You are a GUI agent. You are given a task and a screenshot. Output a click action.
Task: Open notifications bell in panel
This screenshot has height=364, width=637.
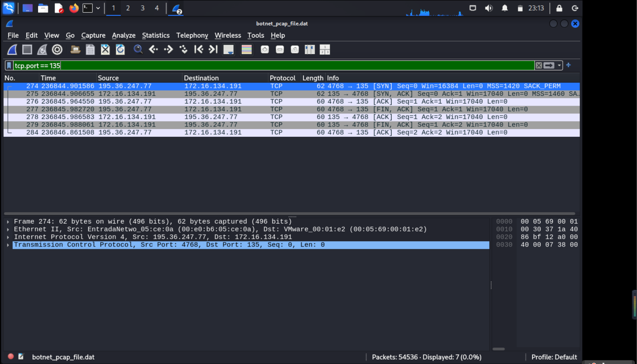(x=505, y=8)
